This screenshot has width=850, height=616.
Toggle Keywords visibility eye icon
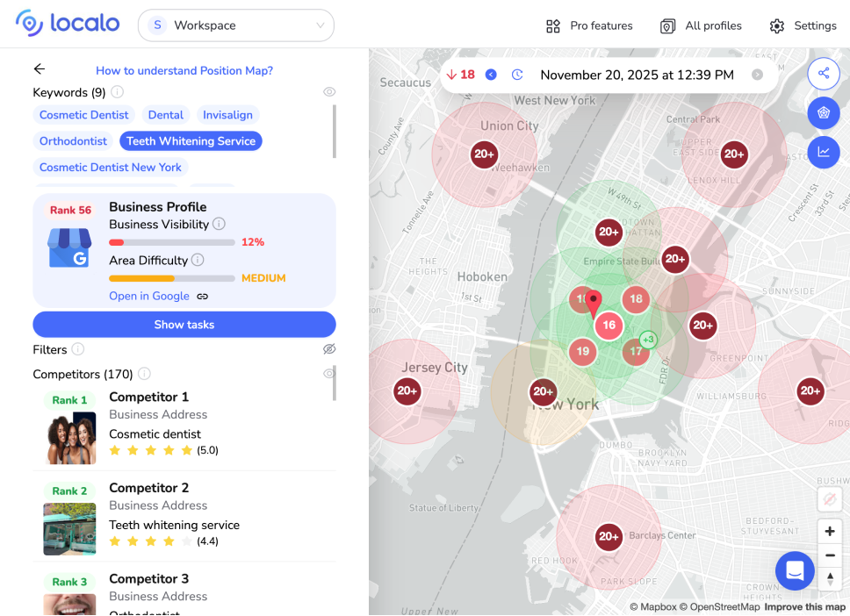point(329,92)
